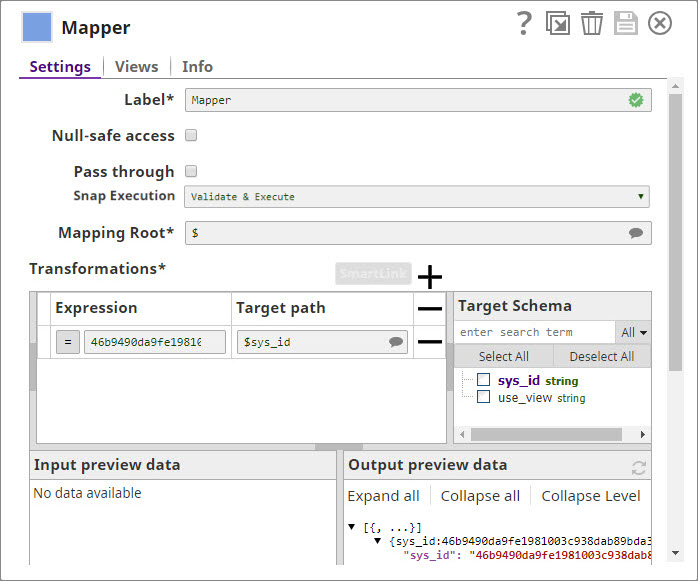The image size is (698, 581).
Task: Open the help question mark icon
Action: (524, 23)
